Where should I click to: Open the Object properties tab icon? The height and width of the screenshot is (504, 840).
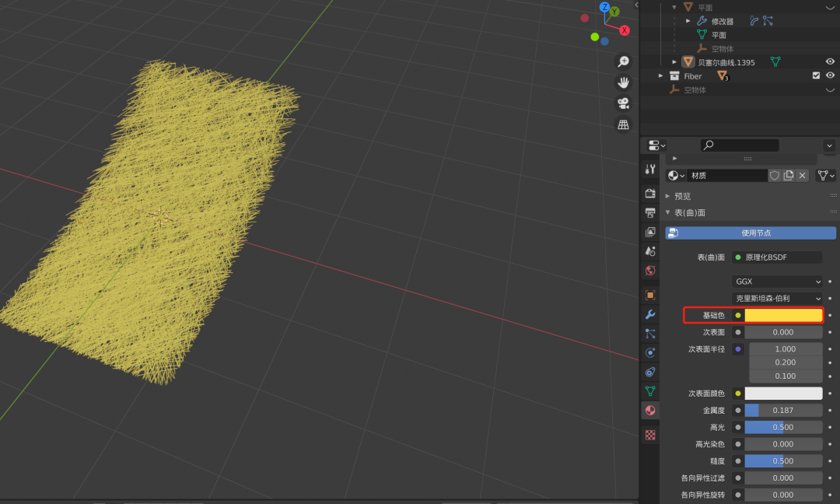pyautogui.click(x=650, y=295)
